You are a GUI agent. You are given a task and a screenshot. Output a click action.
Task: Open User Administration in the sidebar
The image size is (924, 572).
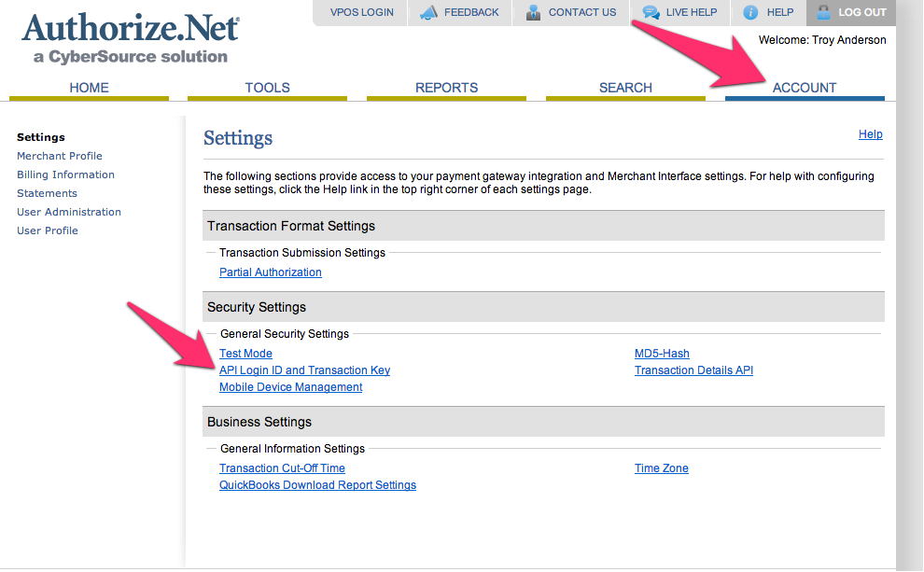(69, 212)
